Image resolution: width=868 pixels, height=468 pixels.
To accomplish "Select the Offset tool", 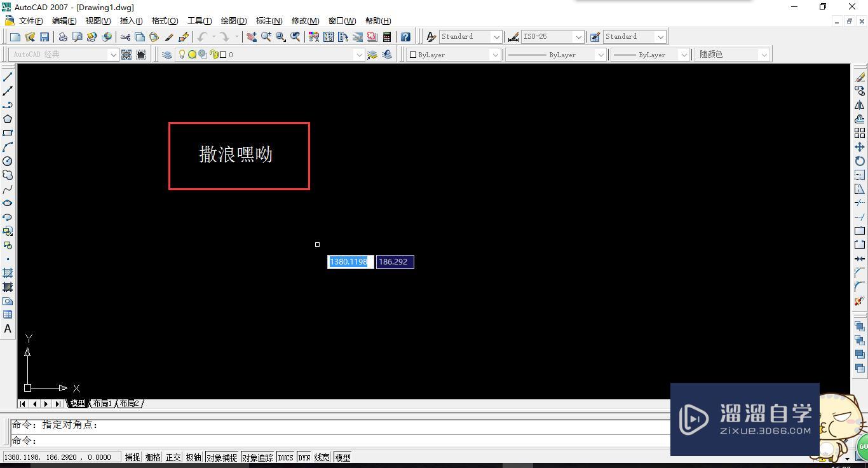I will point(860,119).
